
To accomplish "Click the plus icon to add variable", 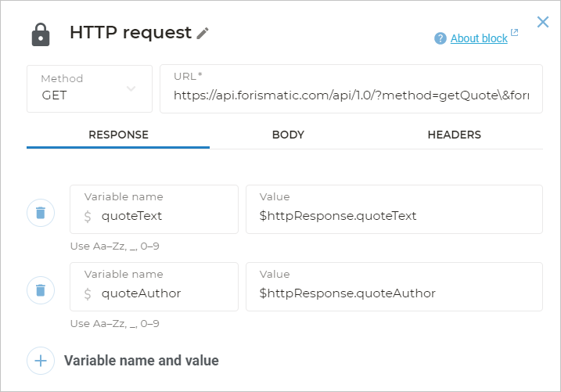I will coord(41,361).
